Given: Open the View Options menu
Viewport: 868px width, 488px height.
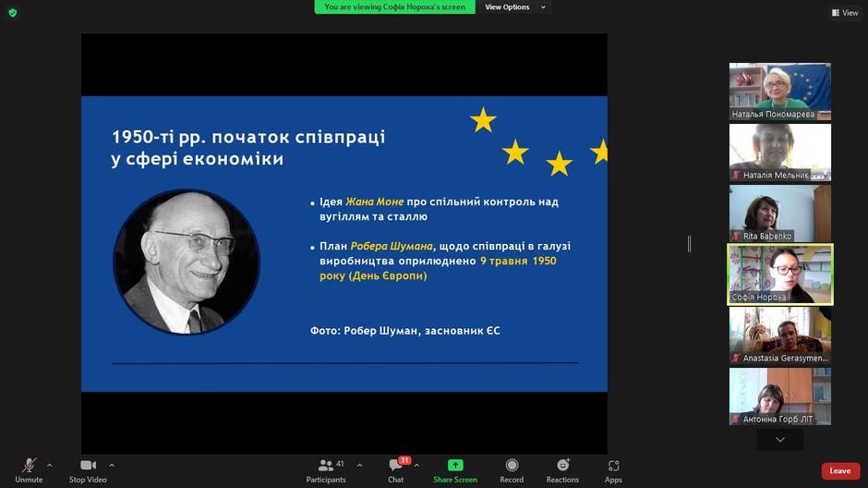Looking at the screenshot, I should pos(514,7).
